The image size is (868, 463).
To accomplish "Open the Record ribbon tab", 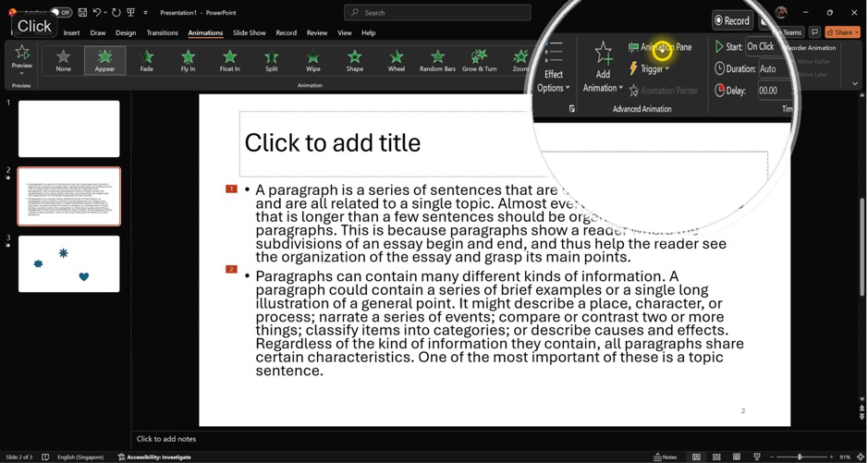I will pyautogui.click(x=287, y=32).
